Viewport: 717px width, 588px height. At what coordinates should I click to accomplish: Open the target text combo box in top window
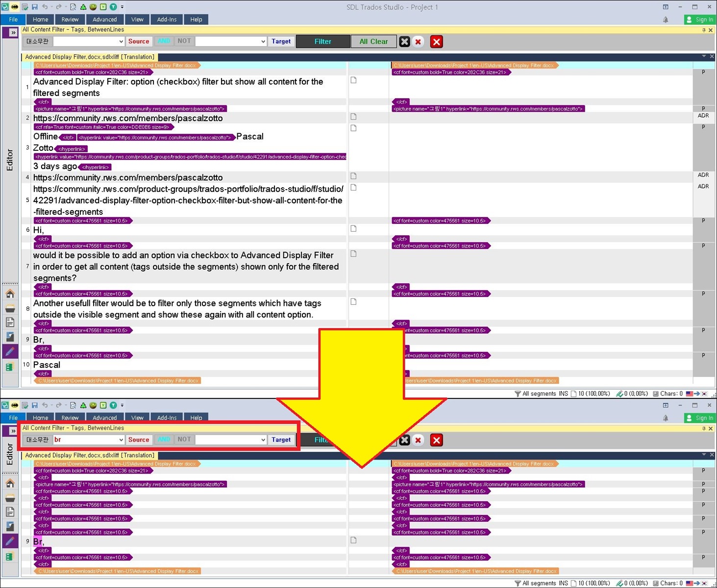(231, 42)
